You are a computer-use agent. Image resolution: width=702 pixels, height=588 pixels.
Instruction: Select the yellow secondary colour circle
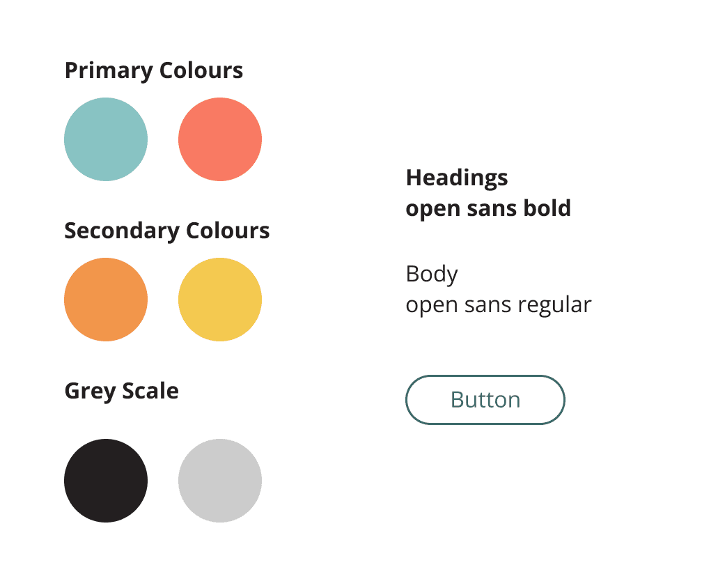(x=220, y=300)
